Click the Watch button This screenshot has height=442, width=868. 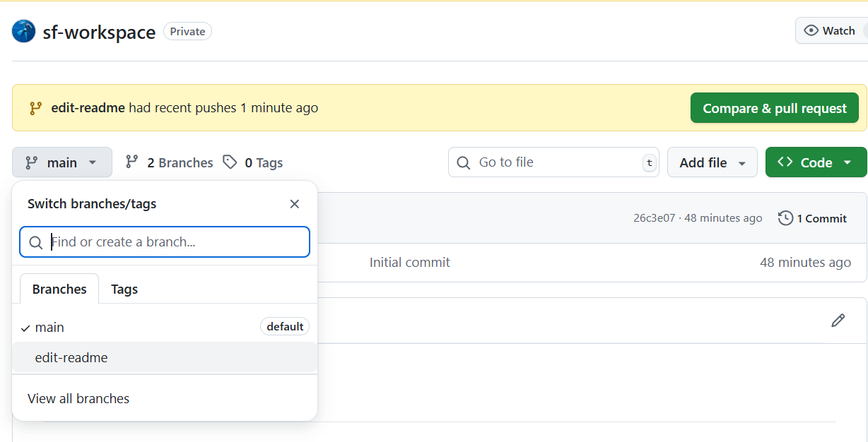(831, 30)
